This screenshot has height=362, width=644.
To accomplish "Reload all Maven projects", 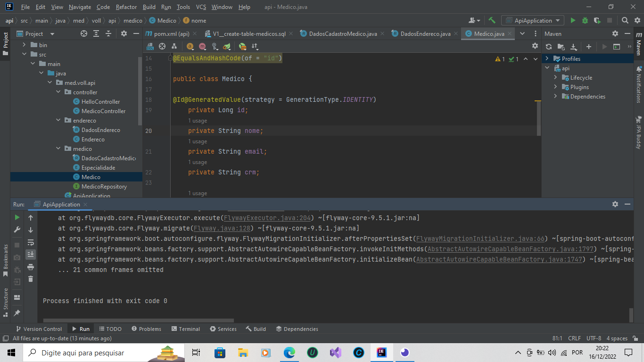I will point(549,47).
